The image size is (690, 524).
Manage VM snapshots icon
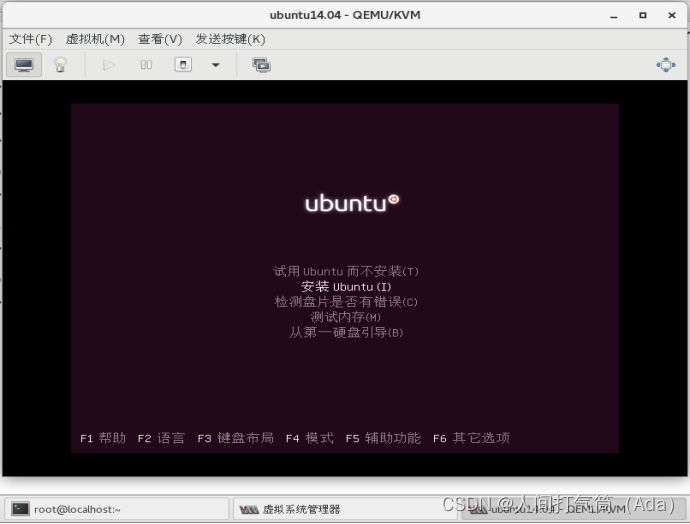261,65
